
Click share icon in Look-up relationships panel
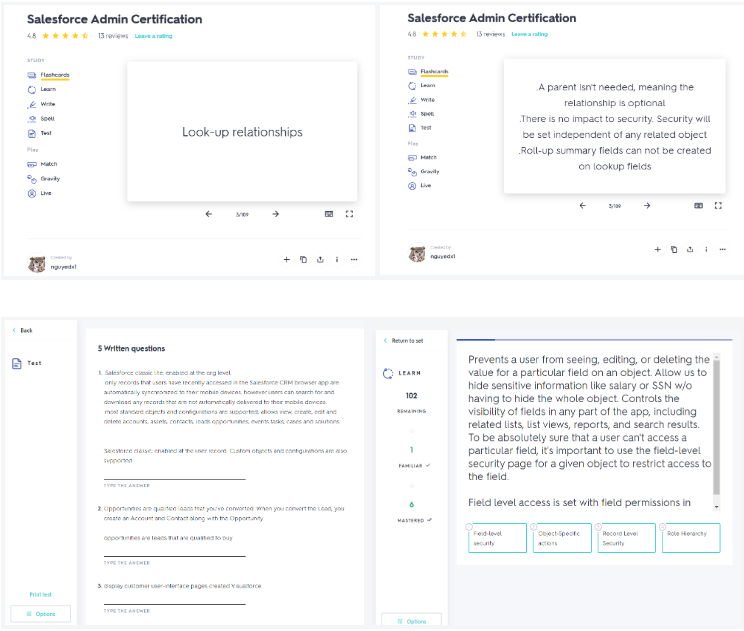[x=320, y=260]
